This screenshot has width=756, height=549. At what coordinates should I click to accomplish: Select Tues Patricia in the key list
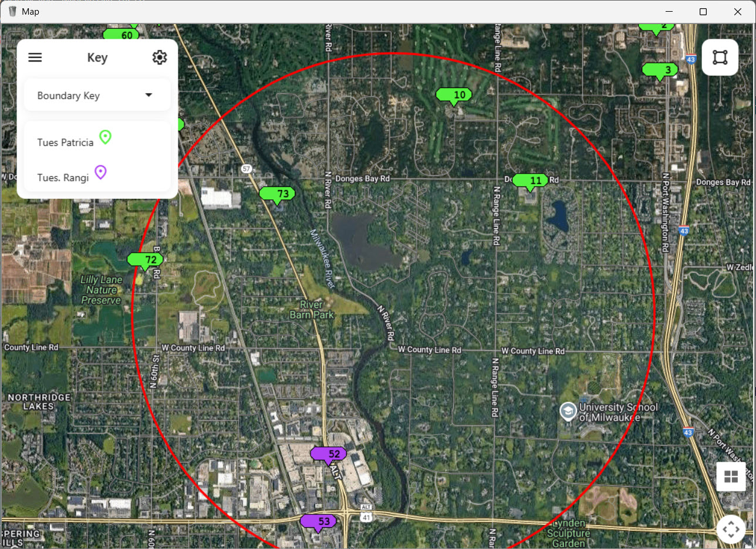65,143
